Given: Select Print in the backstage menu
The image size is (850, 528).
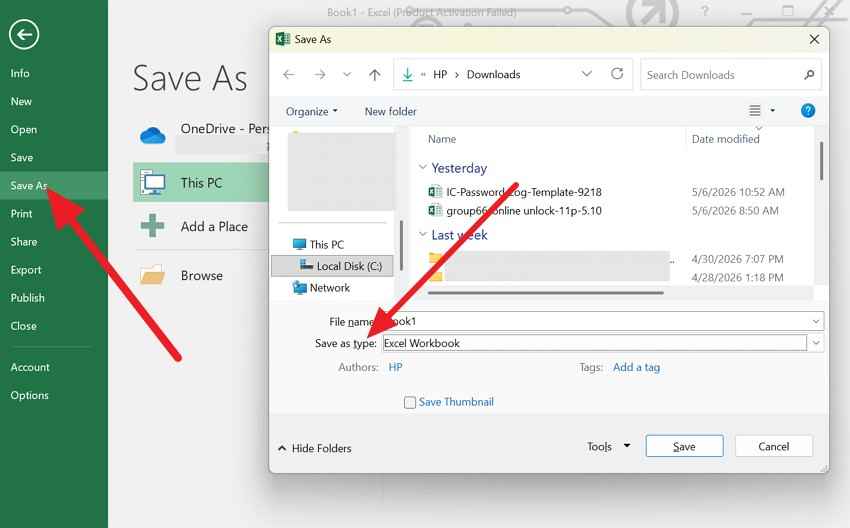Looking at the screenshot, I should point(22,214).
